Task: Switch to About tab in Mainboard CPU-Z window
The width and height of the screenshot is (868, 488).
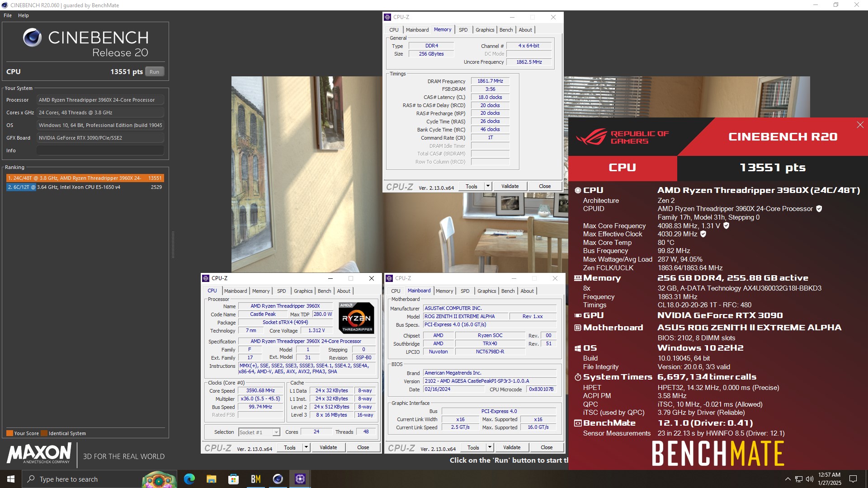Action: [x=527, y=291]
